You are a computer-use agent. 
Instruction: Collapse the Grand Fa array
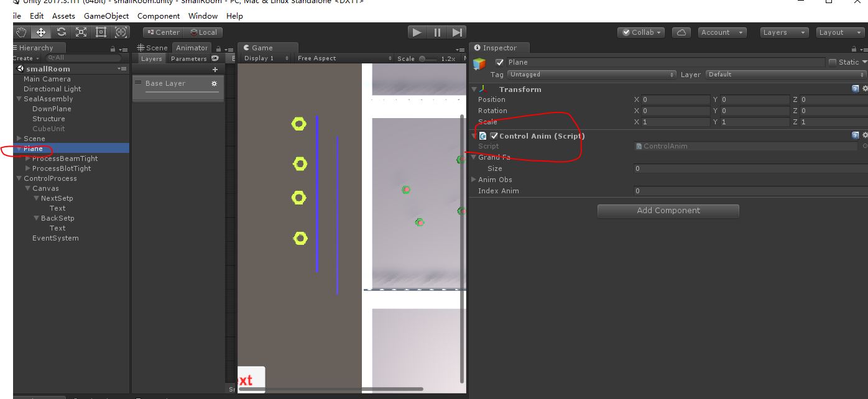point(474,157)
